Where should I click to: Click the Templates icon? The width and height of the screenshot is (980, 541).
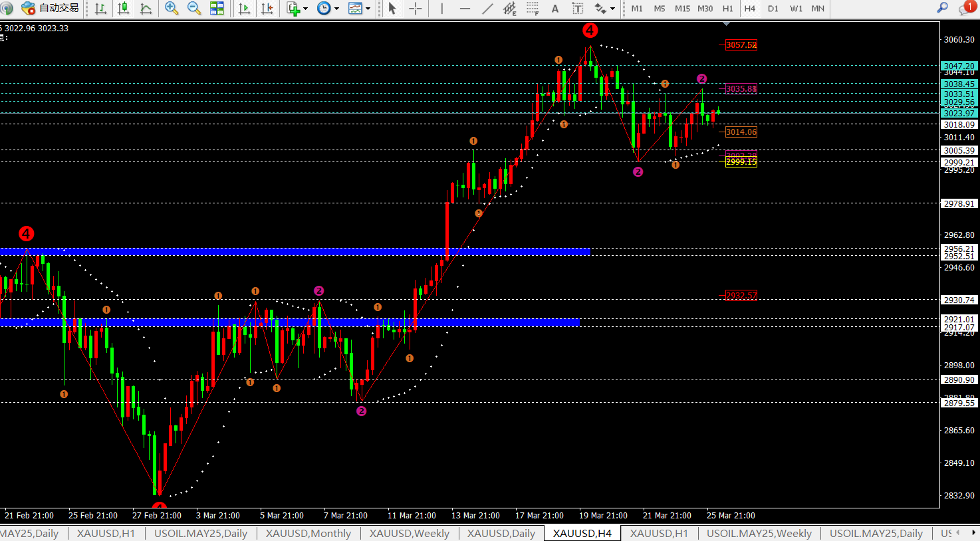[356, 9]
